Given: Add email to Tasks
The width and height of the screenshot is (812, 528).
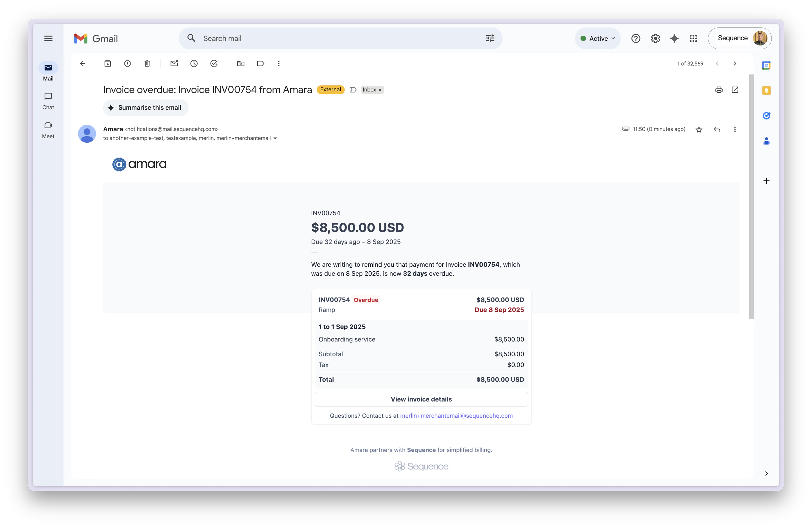Looking at the screenshot, I should 214,63.
